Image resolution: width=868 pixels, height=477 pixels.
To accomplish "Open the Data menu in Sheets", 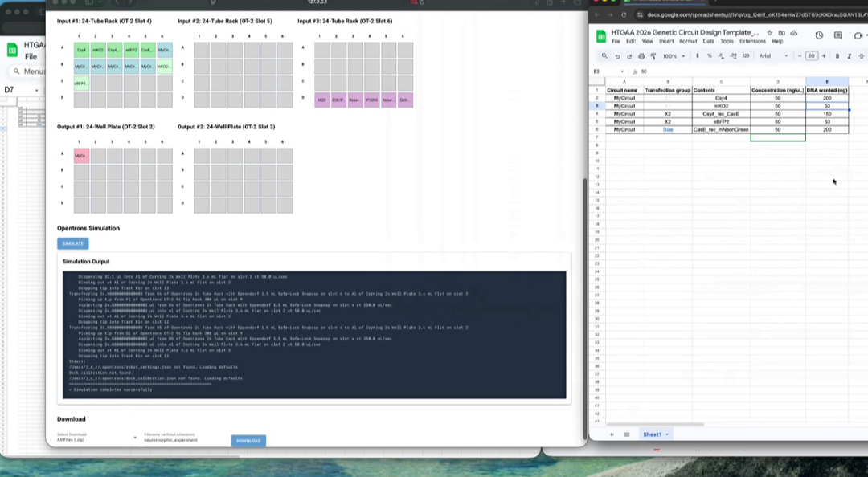I will point(708,42).
